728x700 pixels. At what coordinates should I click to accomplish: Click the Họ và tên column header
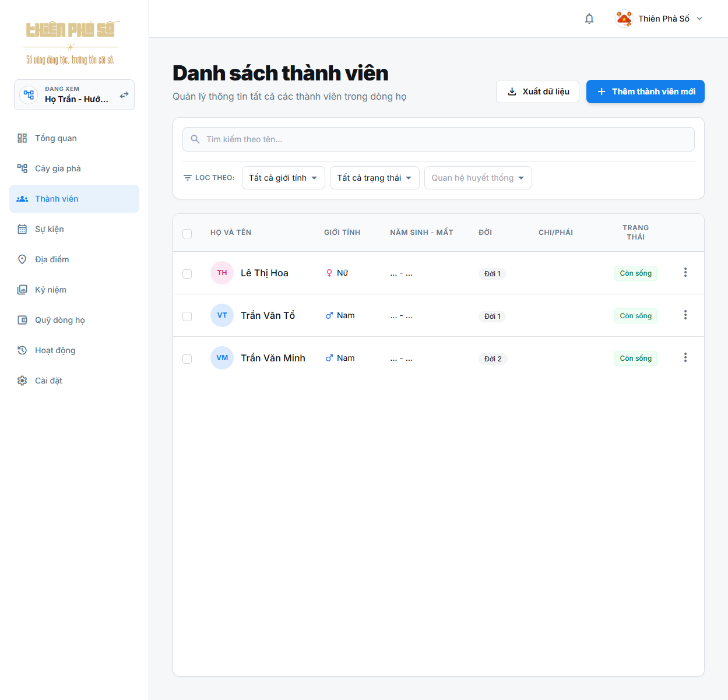pyautogui.click(x=231, y=233)
